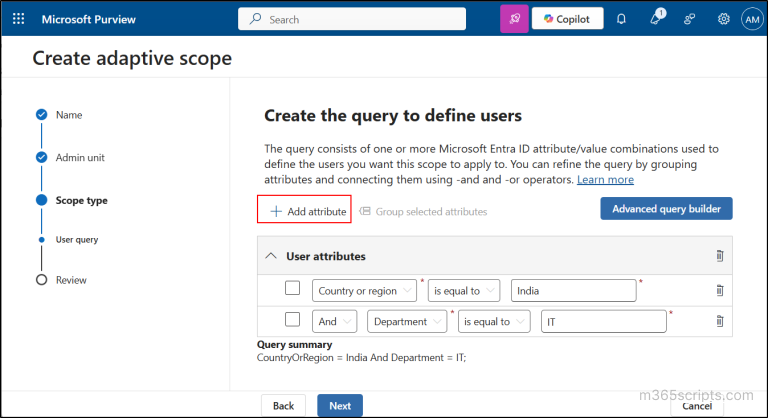Viewport: 768px width, 418px height.
Task: Open the app launcher waffle menu
Action: tap(19, 19)
